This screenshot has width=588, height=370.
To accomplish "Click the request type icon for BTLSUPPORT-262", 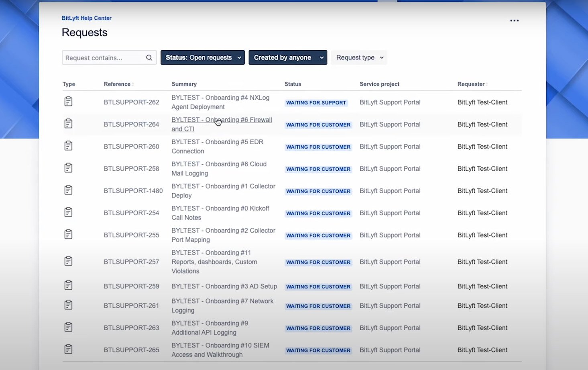I will pyautogui.click(x=68, y=102).
